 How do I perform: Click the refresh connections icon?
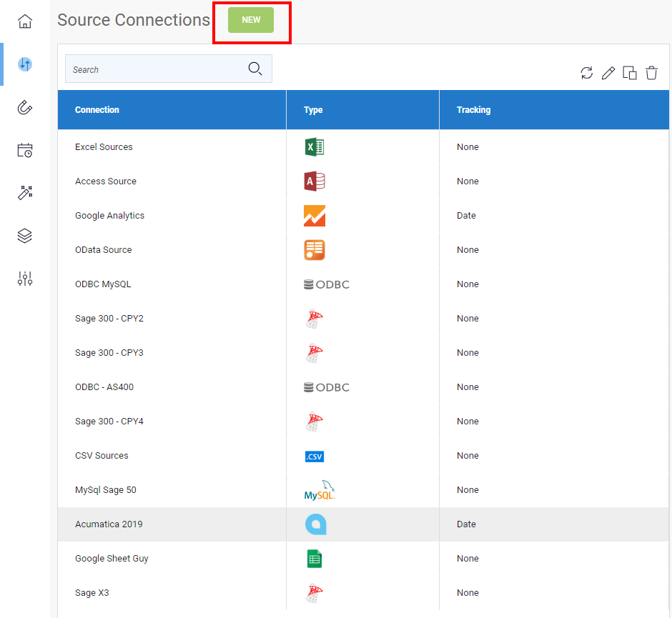point(587,73)
